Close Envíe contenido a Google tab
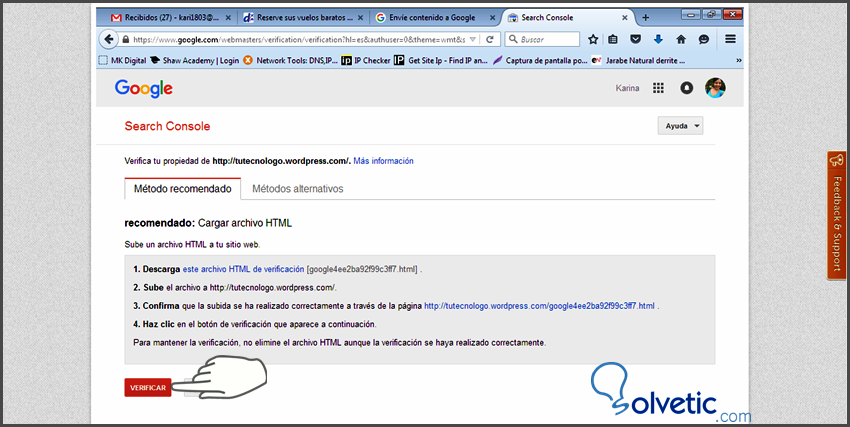 click(493, 17)
